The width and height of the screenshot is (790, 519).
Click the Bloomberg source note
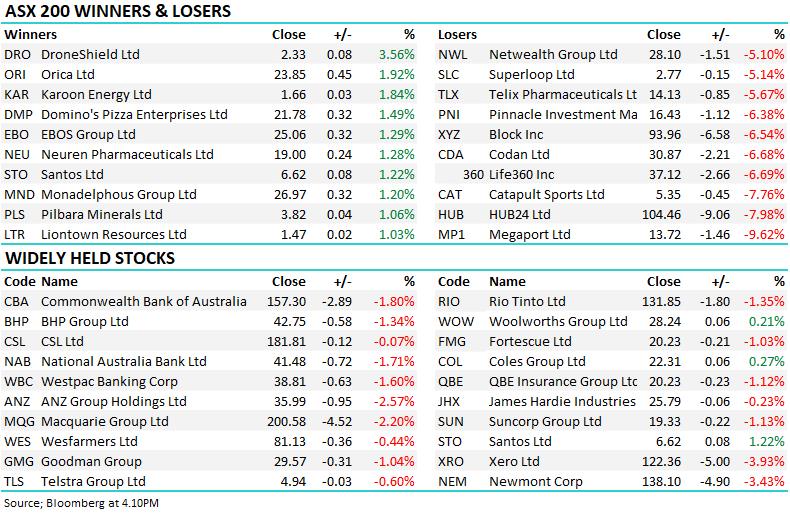coord(82,502)
